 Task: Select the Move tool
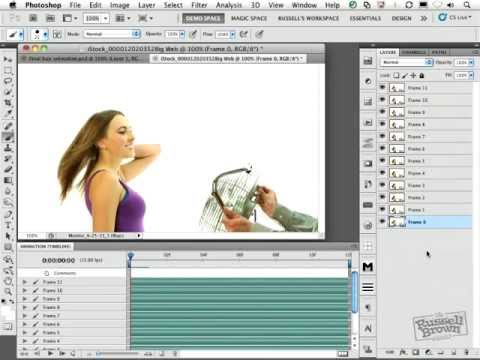(x=8, y=59)
